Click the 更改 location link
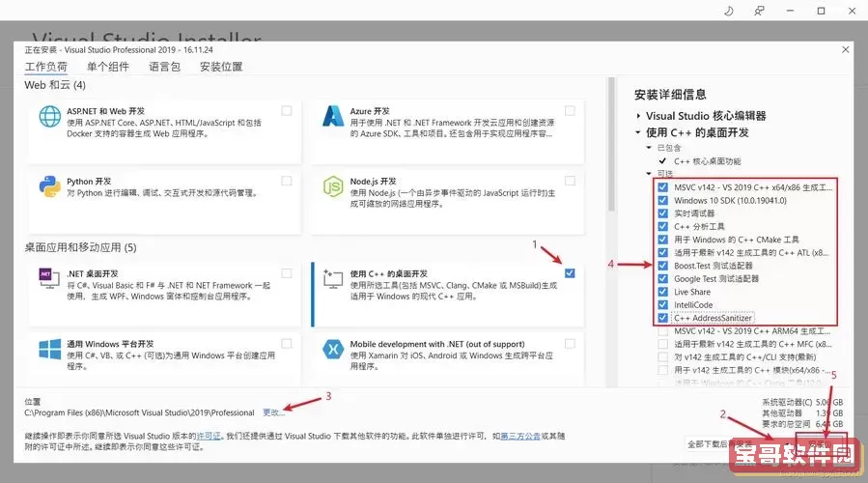This screenshot has width=868, height=483. (273, 412)
